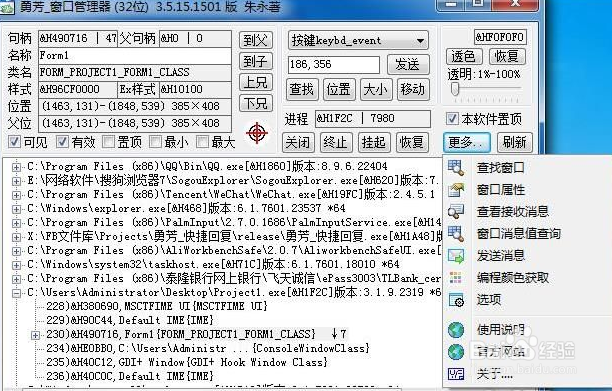Choose 发送消息 from the menu
The height and width of the screenshot is (391, 612).
[x=500, y=256]
